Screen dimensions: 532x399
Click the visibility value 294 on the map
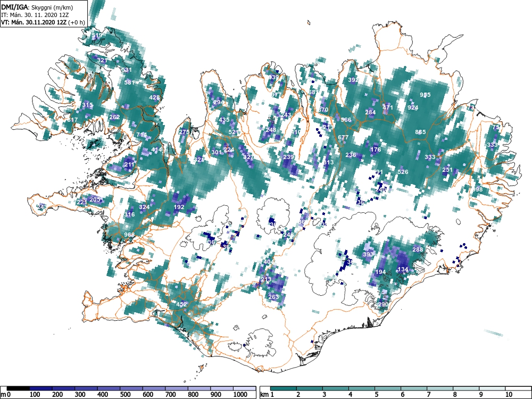219,102
